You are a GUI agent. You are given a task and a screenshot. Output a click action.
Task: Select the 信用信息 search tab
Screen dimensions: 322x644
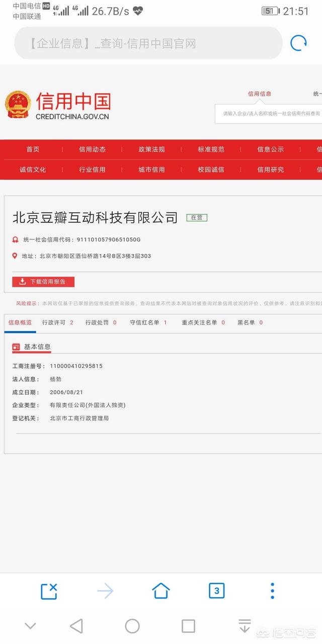pos(260,94)
